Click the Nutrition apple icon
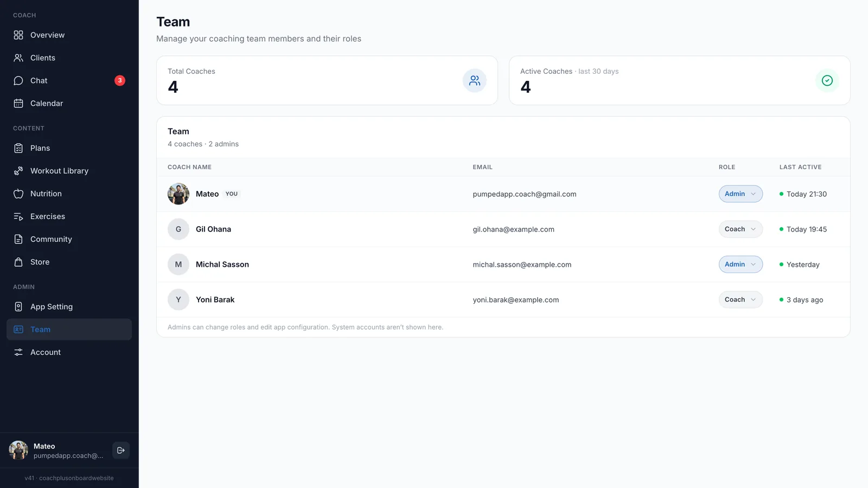 (18, 194)
